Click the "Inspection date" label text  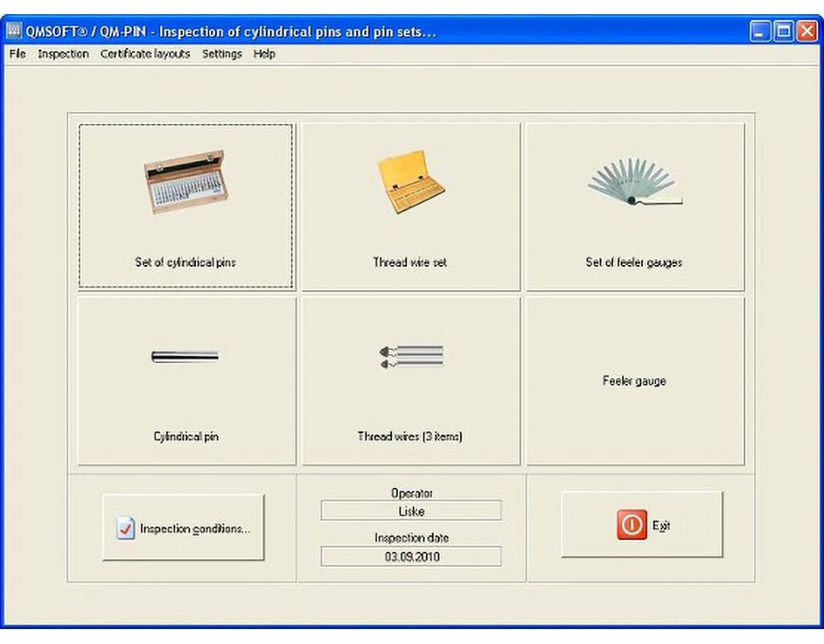(x=411, y=538)
